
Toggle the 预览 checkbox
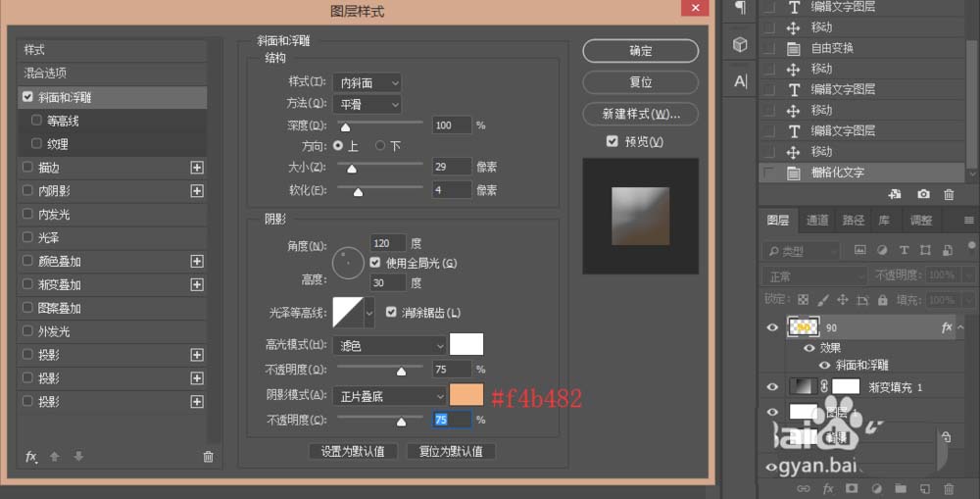tap(612, 141)
